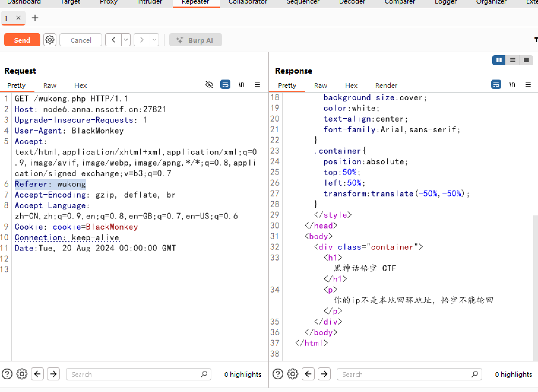538x392 pixels.
Task: Open the Organizer tab
Action: click(491, 2)
